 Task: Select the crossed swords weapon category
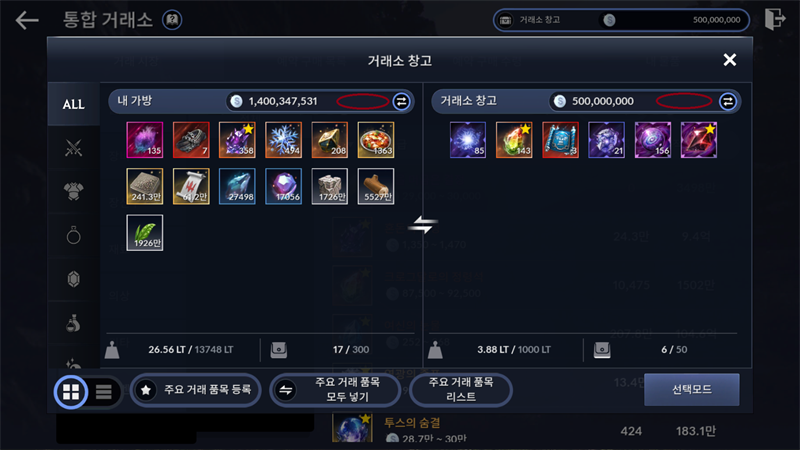(x=73, y=148)
